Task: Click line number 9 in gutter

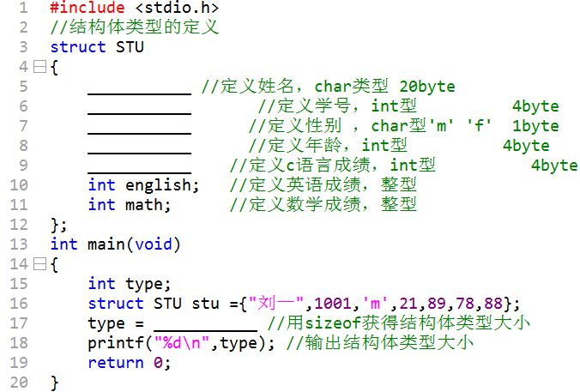Action: [23, 166]
